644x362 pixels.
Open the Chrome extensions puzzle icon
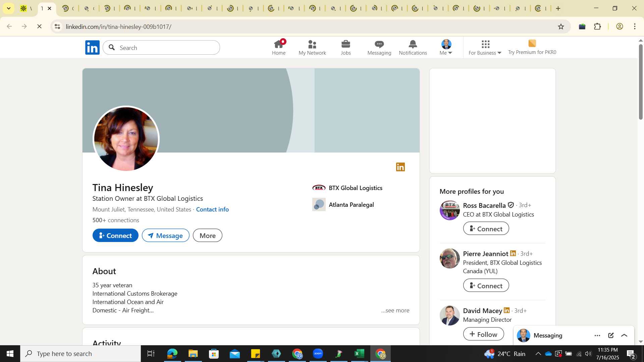597,26
